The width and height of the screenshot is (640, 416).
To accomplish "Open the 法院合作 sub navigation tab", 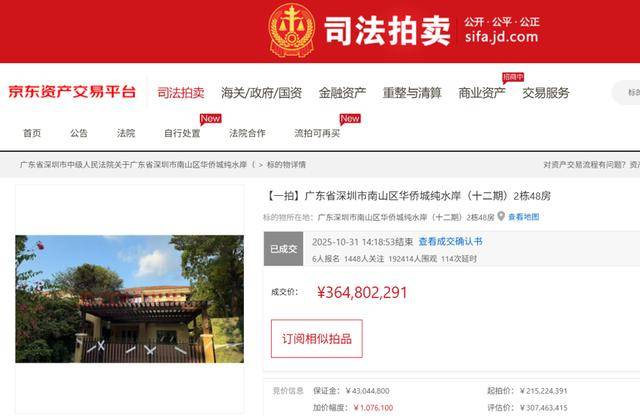I will tap(247, 133).
